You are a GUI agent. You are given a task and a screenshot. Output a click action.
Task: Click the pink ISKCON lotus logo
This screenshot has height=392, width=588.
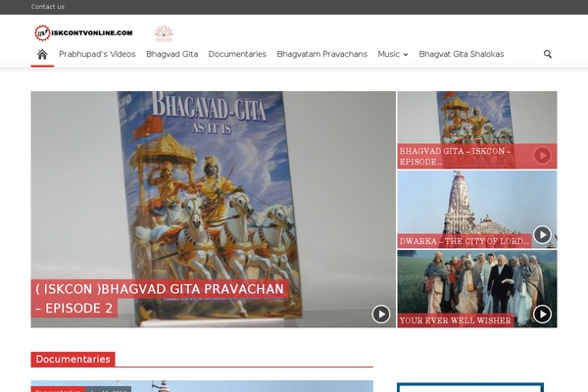[x=164, y=33]
